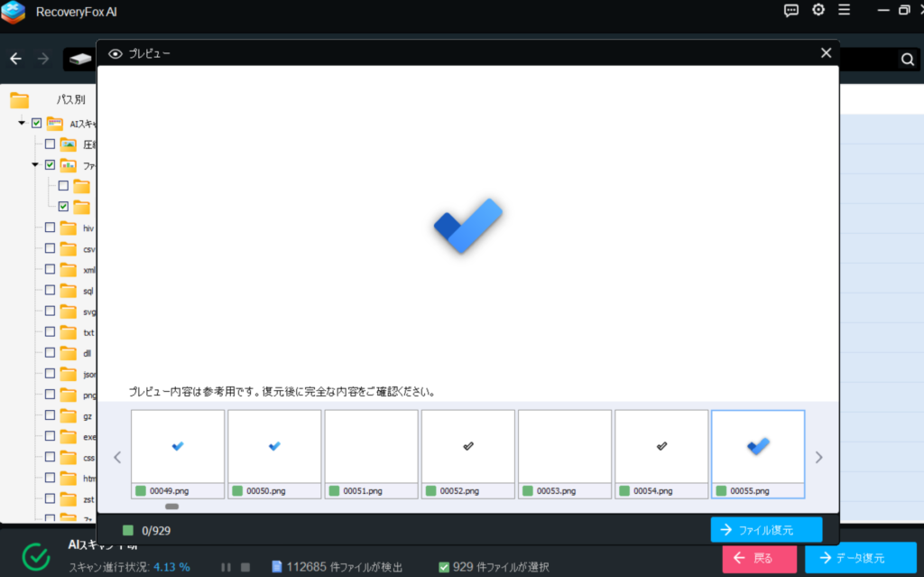This screenshot has width=924, height=577.
Task: Preview the 00052.png thumbnail
Action: click(x=467, y=447)
